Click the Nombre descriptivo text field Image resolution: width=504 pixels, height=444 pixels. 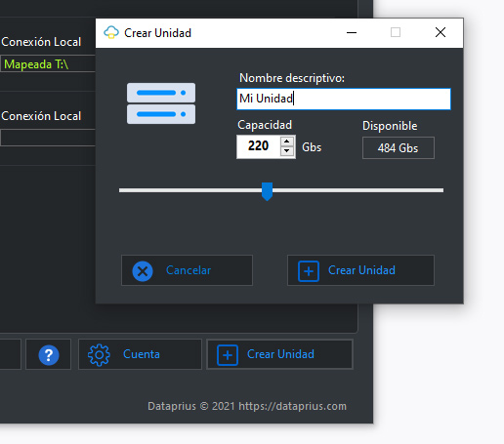coord(344,99)
